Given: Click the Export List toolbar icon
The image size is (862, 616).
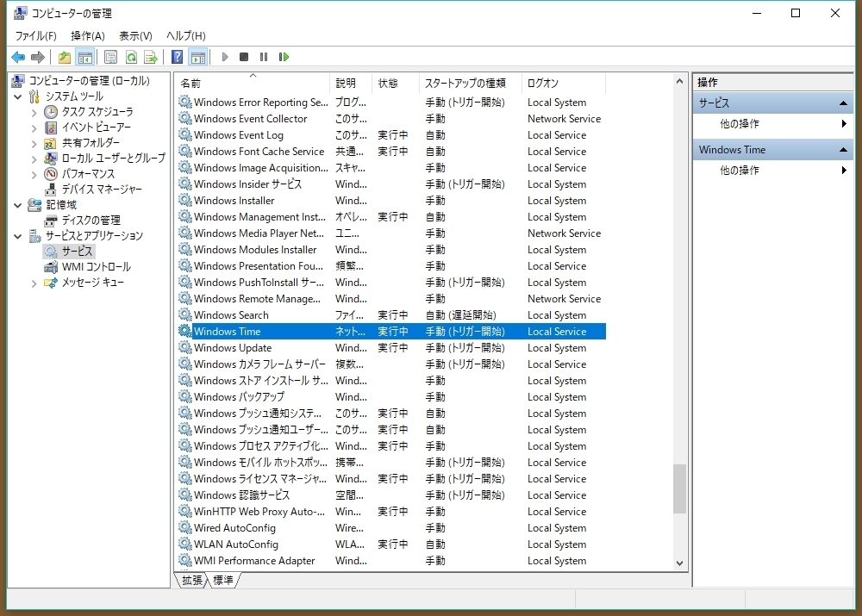Looking at the screenshot, I should (x=151, y=58).
